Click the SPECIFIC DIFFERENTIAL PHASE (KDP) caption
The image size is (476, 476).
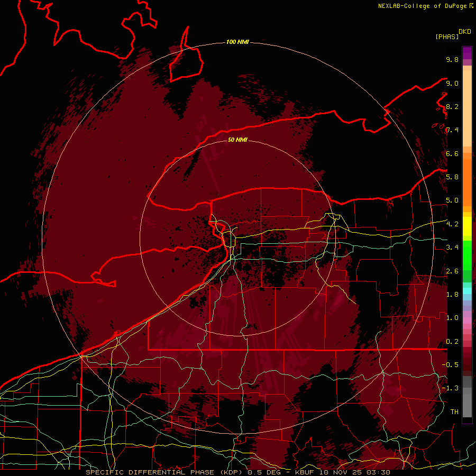click(163, 472)
